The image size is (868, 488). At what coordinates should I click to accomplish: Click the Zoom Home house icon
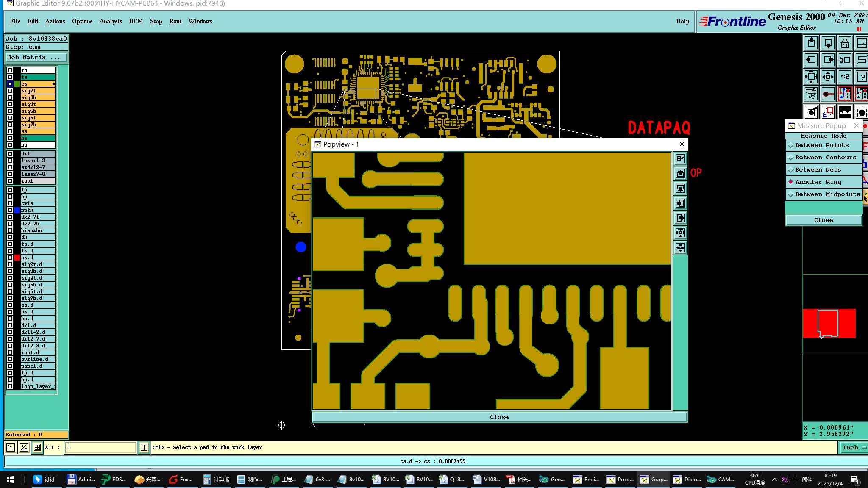click(845, 43)
